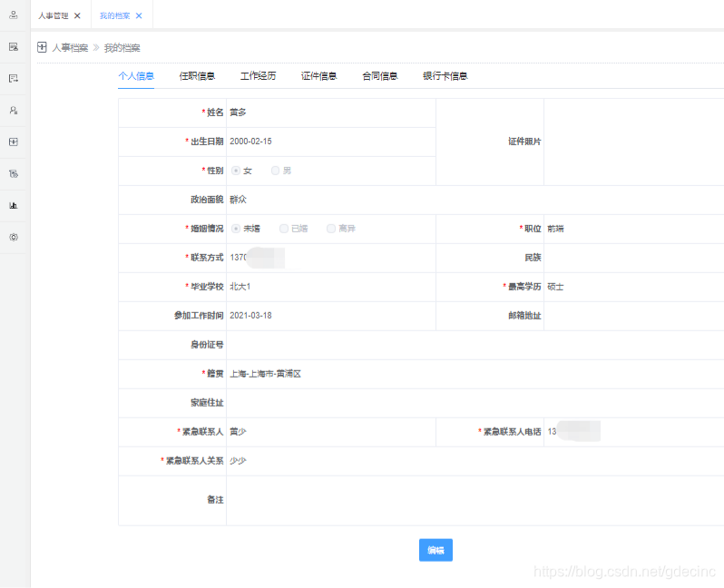Open the sidebar list-with-arrow icon
This screenshot has width=724, height=588.
point(14,79)
